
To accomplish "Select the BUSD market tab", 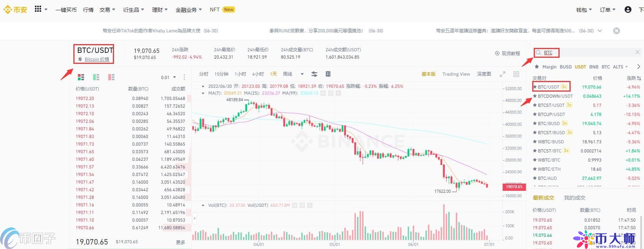I will pyautogui.click(x=566, y=67).
